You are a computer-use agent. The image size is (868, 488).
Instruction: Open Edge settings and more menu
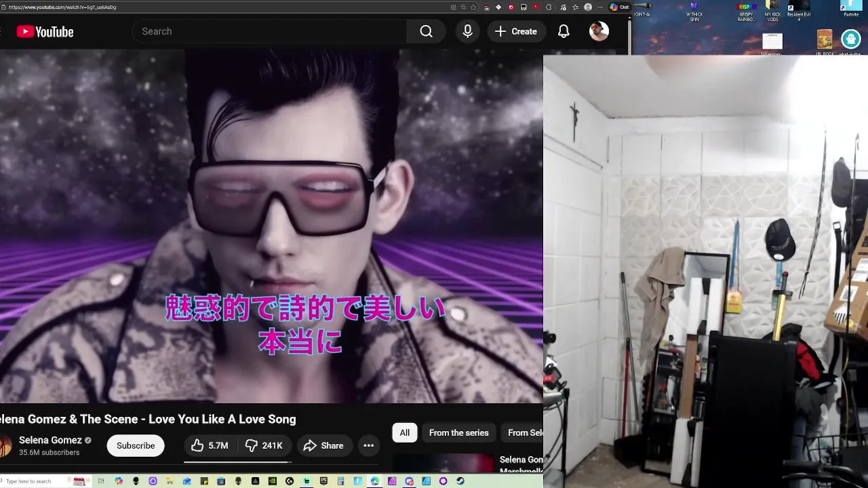(x=600, y=7)
